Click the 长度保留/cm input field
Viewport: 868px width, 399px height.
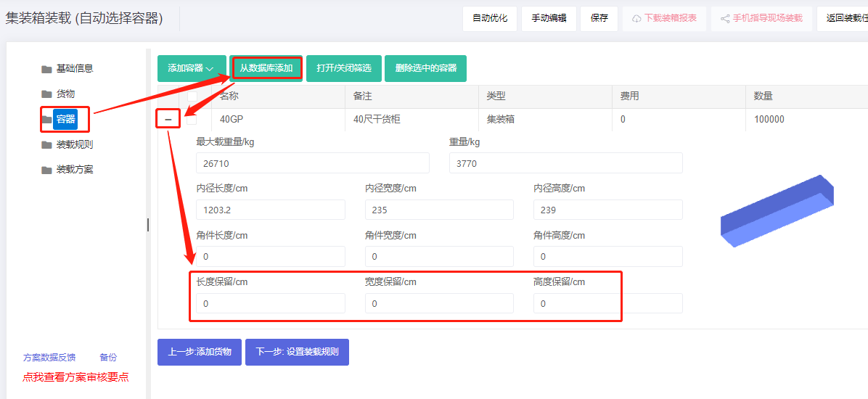(271, 303)
